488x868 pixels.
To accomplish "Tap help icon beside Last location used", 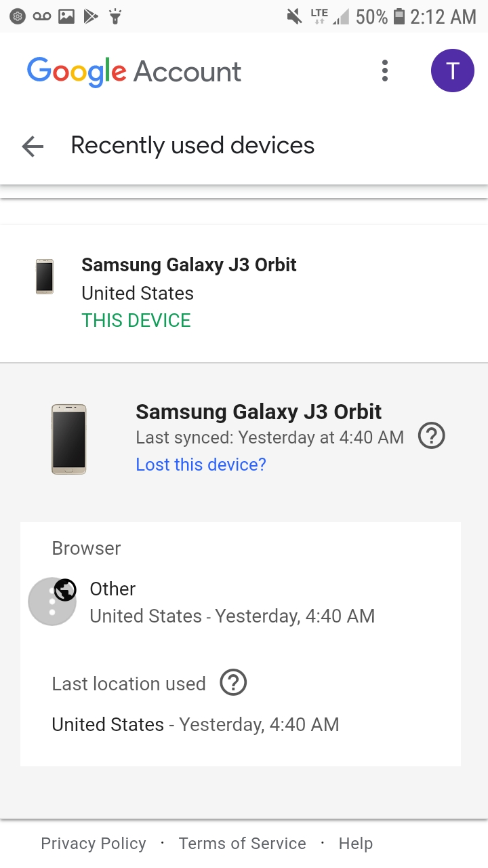I will [x=233, y=682].
